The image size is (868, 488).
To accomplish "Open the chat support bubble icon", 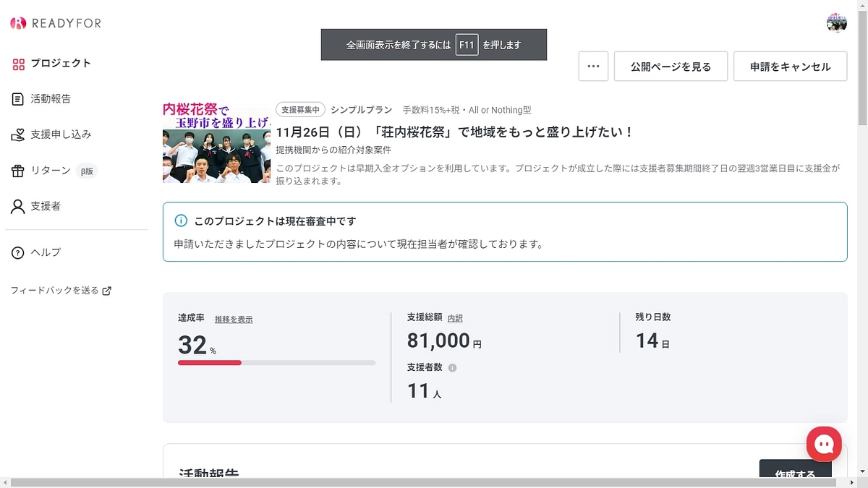I will (824, 444).
